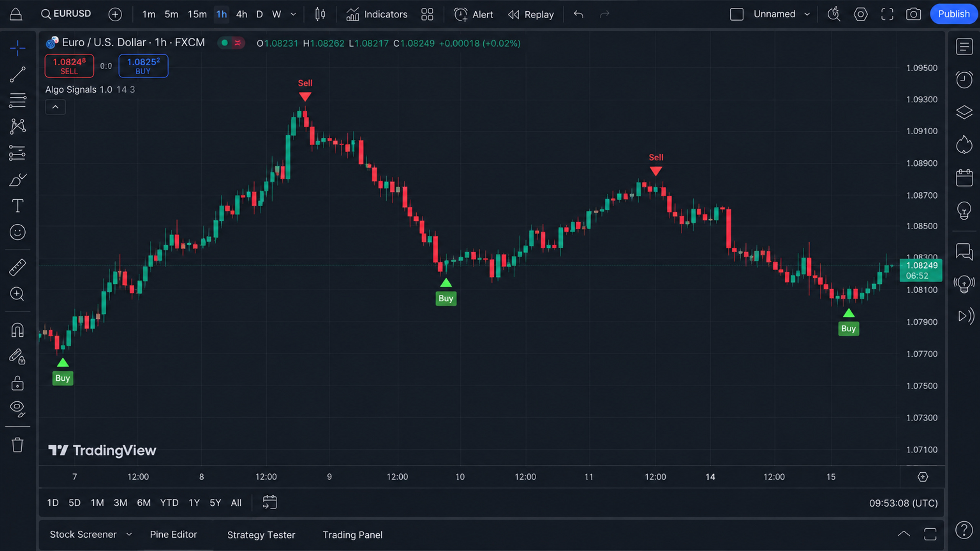The height and width of the screenshot is (551, 980).
Task: Open price scale settings gear
Action: tap(923, 477)
